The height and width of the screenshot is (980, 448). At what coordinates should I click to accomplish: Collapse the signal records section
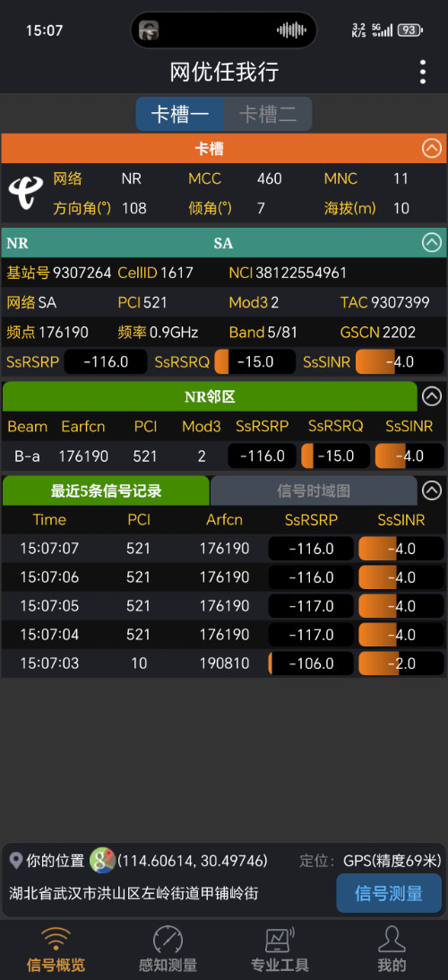coord(432,490)
